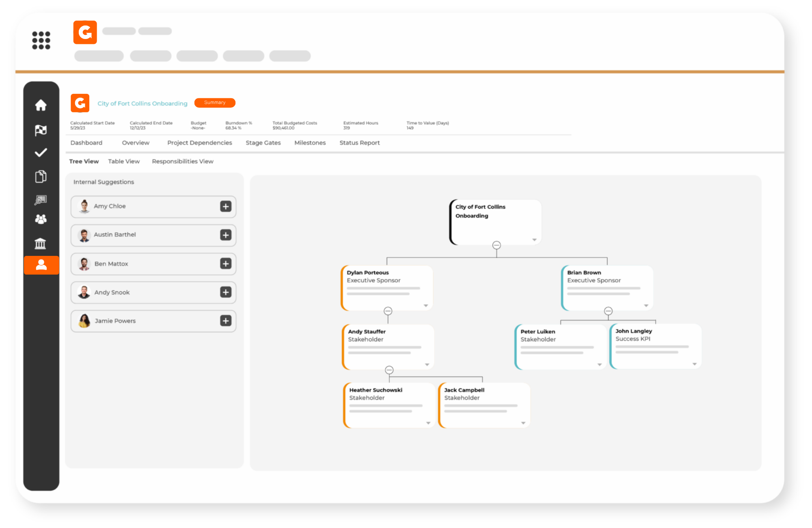812x528 pixels.
Task: Open the app launcher grid icon
Action: (41, 40)
